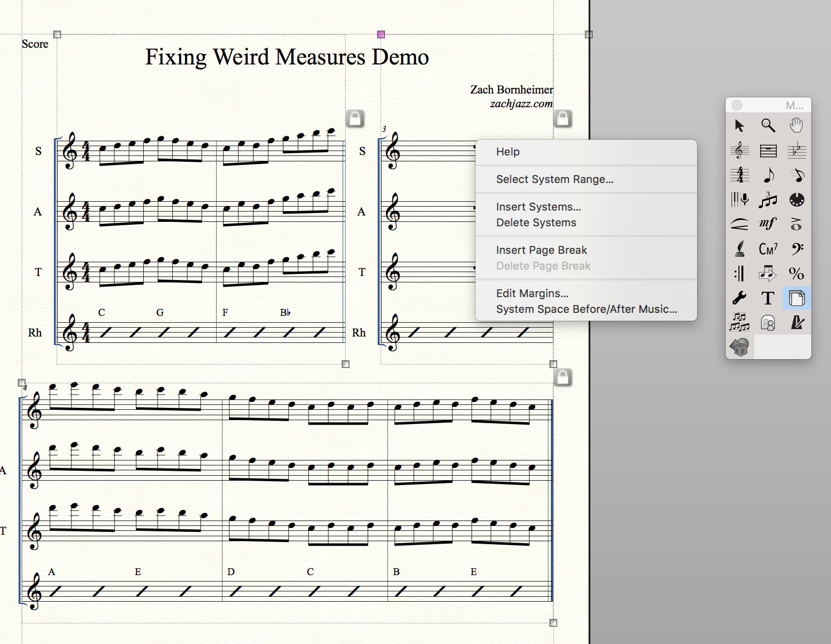831x644 pixels.
Task: Click the highlighted pink system handle
Action: tap(381, 34)
